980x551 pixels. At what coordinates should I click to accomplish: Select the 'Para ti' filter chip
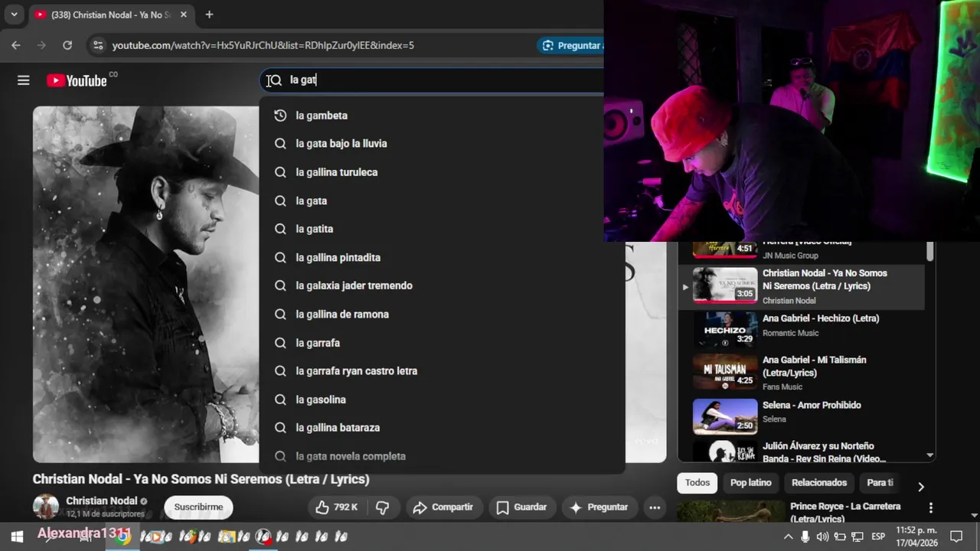pyautogui.click(x=880, y=483)
